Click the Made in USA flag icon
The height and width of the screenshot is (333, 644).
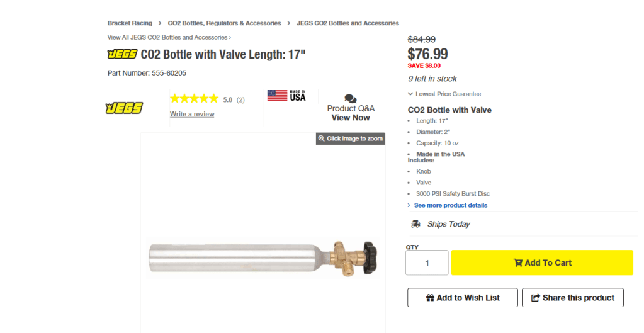coord(277,96)
